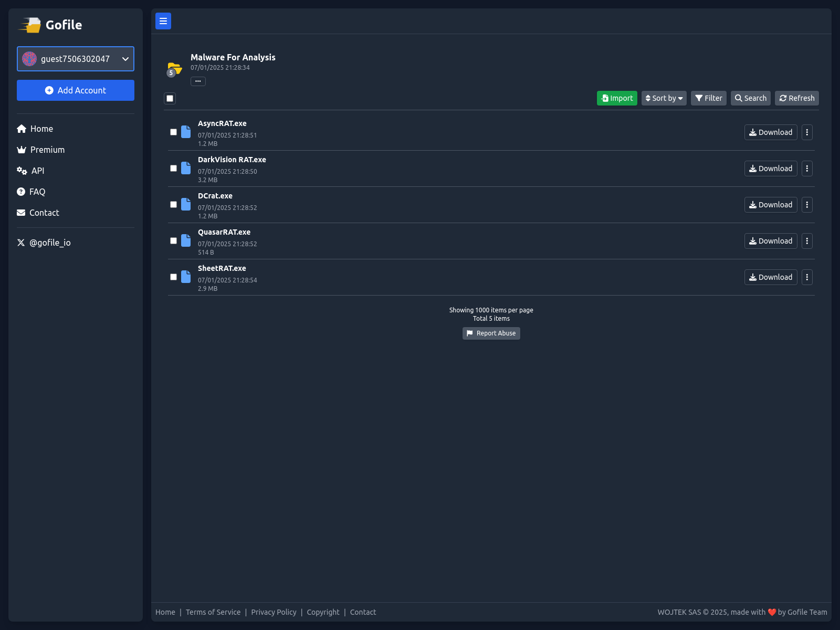Click the Add Account button
840x630 pixels.
76,90
